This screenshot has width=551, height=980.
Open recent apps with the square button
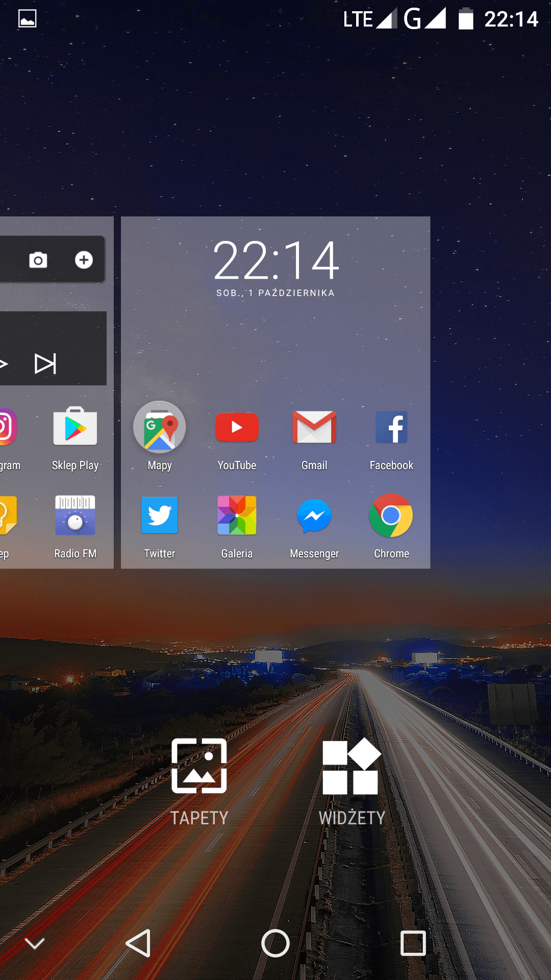tap(413, 943)
